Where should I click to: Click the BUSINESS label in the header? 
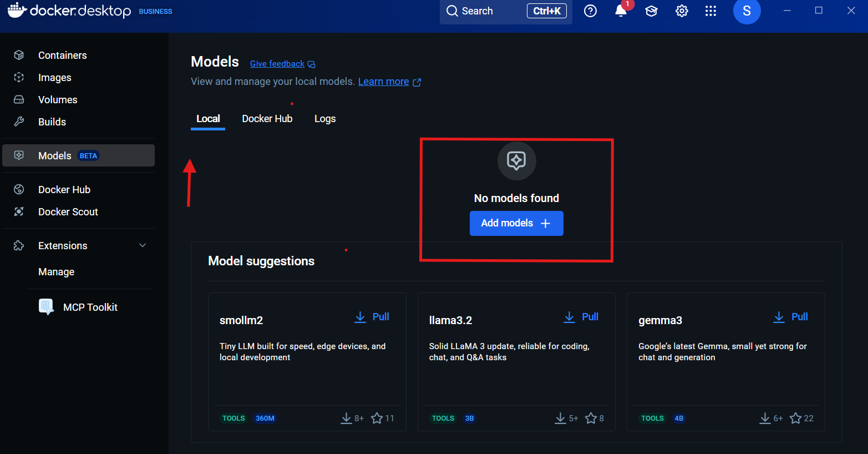[x=155, y=11]
